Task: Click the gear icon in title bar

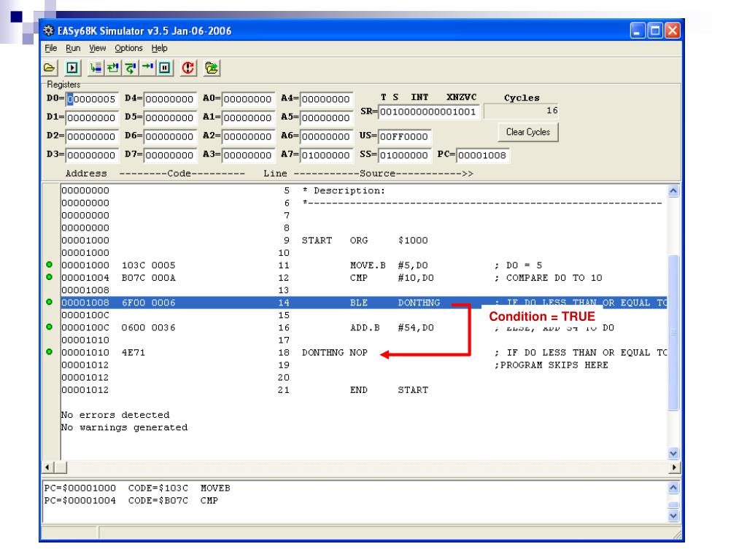Action: click(x=49, y=31)
